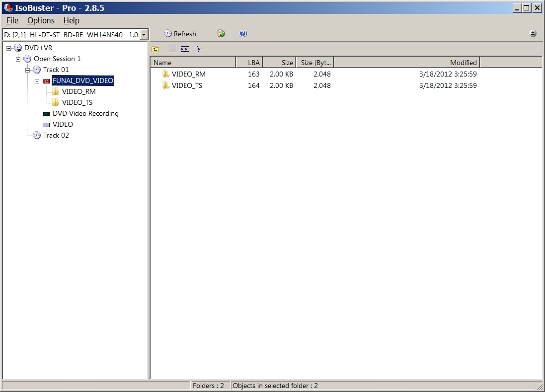Screen dimensions: 545x392
Task: Open the Options menu
Action: (41, 20)
